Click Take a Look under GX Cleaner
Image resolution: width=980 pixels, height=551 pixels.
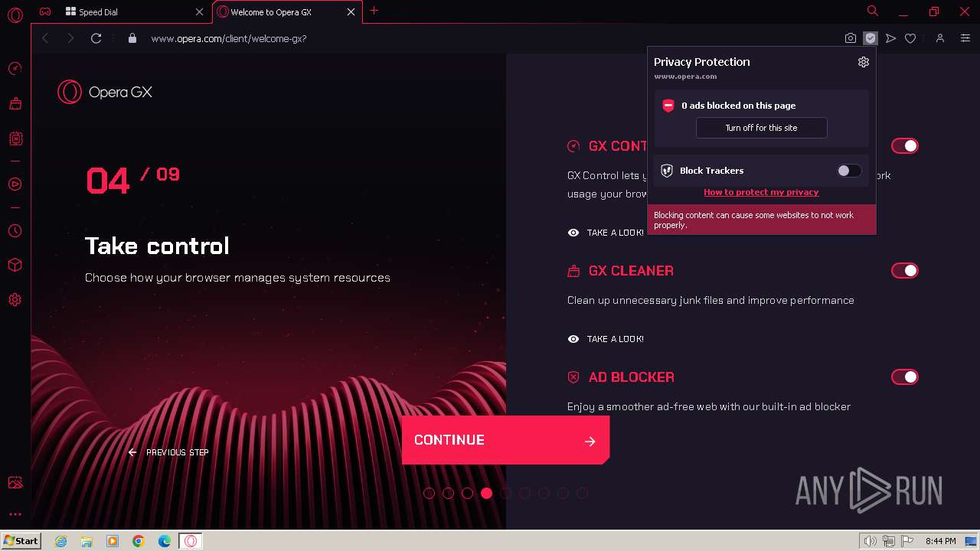point(606,339)
